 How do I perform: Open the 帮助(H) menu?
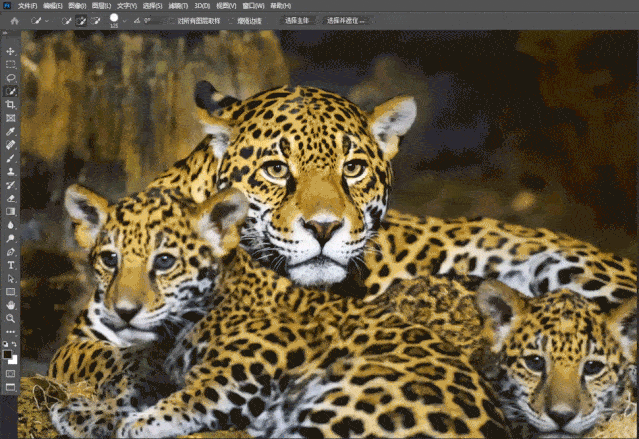coord(280,6)
